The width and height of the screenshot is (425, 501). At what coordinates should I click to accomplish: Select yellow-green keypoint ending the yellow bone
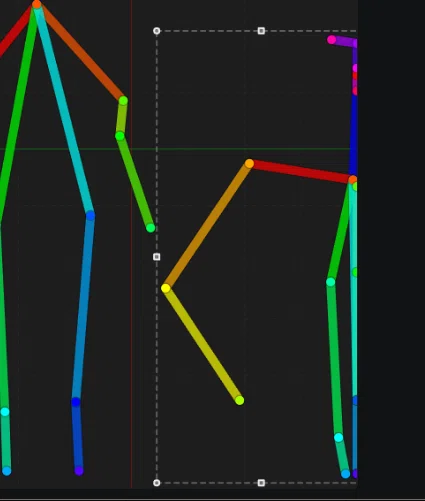tap(240, 400)
